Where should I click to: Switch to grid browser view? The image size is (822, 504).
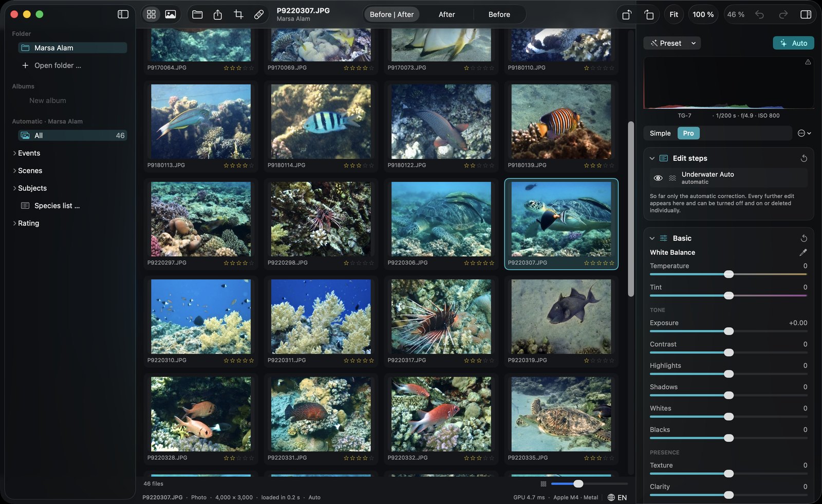(151, 14)
